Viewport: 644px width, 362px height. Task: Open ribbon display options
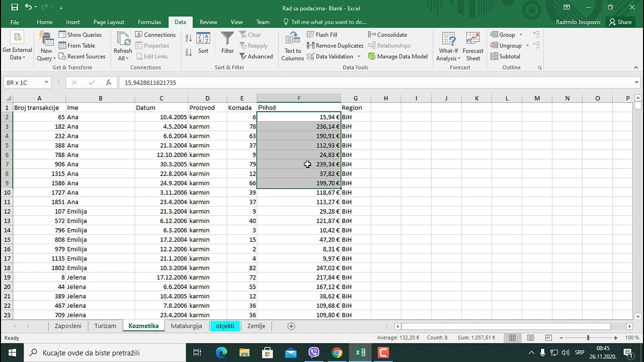pyautogui.click(x=567, y=8)
